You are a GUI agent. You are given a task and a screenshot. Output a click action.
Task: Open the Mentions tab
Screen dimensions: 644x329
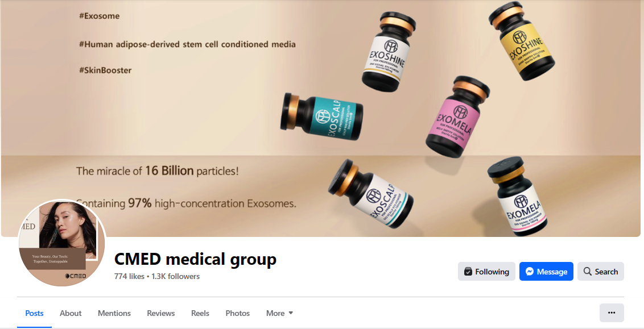click(114, 313)
